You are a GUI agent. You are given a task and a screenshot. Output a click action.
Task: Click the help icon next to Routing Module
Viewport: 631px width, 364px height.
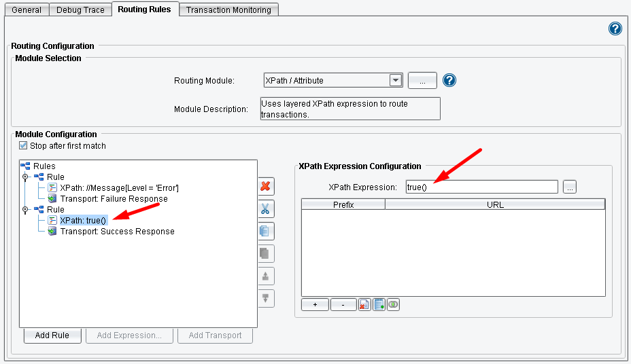(x=449, y=80)
